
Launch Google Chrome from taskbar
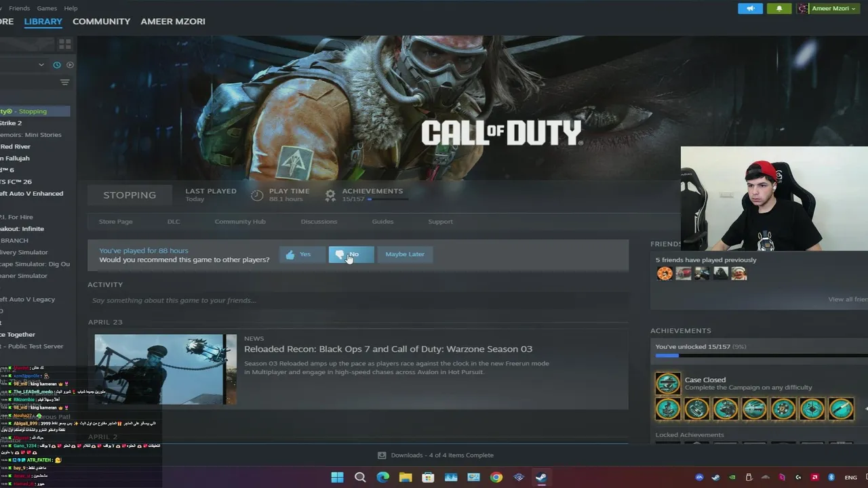(496, 477)
